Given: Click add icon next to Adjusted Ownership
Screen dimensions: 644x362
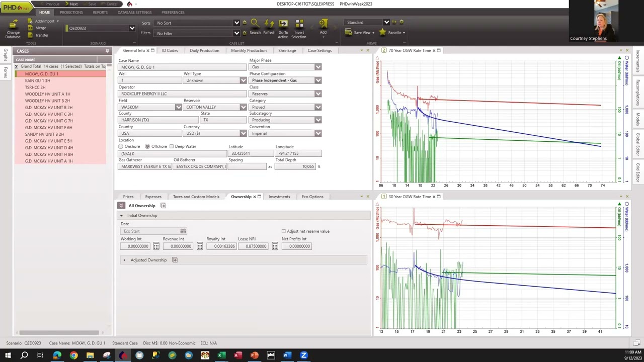Looking at the screenshot, I should point(175,260).
